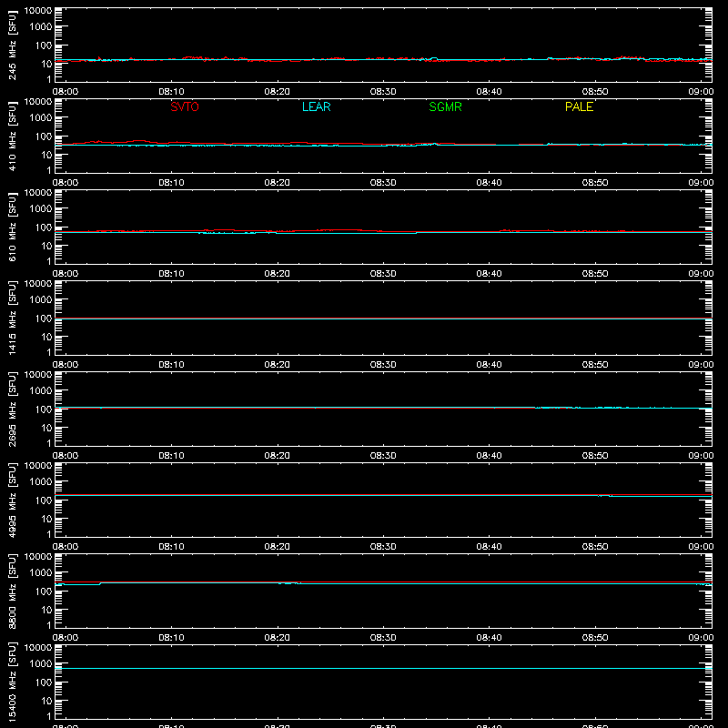Image resolution: width=728 pixels, height=728 pixels.
Task: Click the 08:00 time label below 4995 MHz plot
Action: click(66, 547)
